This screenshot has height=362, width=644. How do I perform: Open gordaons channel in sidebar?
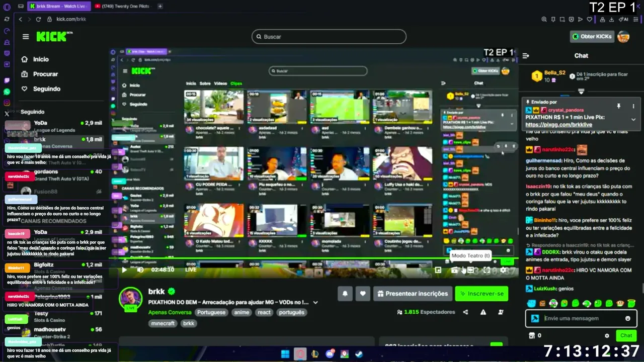pyautogui.click(x=60, y=175)
